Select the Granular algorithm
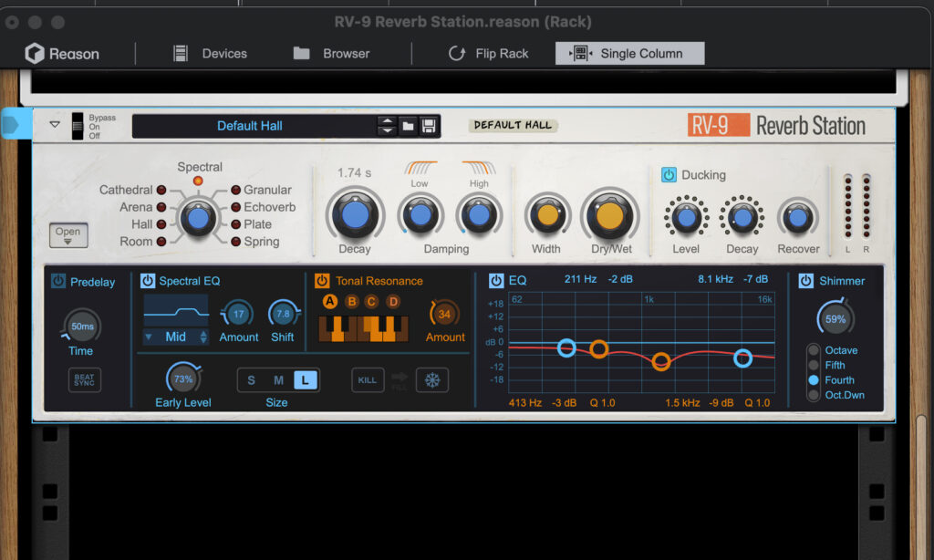Viewport: 934px width, 560px height. (235, 190)
